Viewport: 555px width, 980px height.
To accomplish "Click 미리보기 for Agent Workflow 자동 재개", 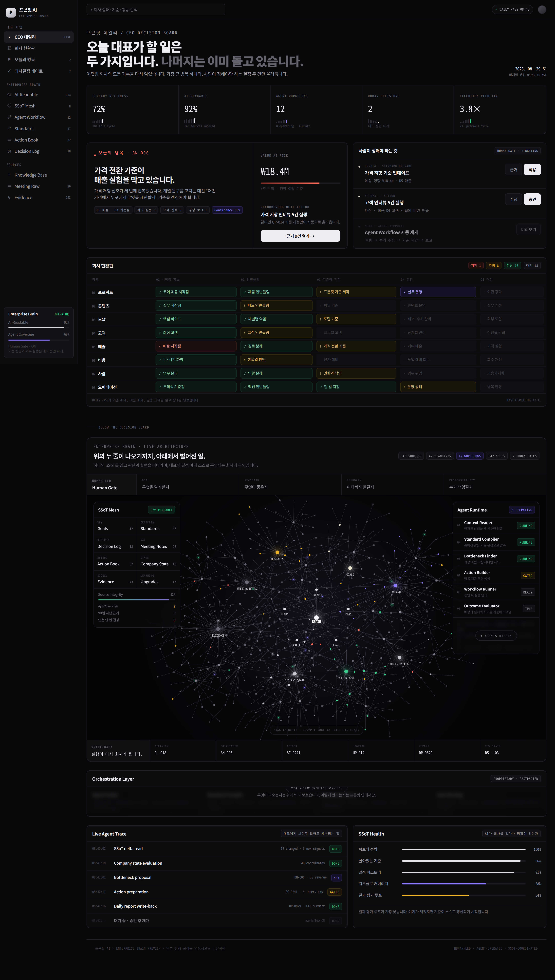I will pos(528,229).
